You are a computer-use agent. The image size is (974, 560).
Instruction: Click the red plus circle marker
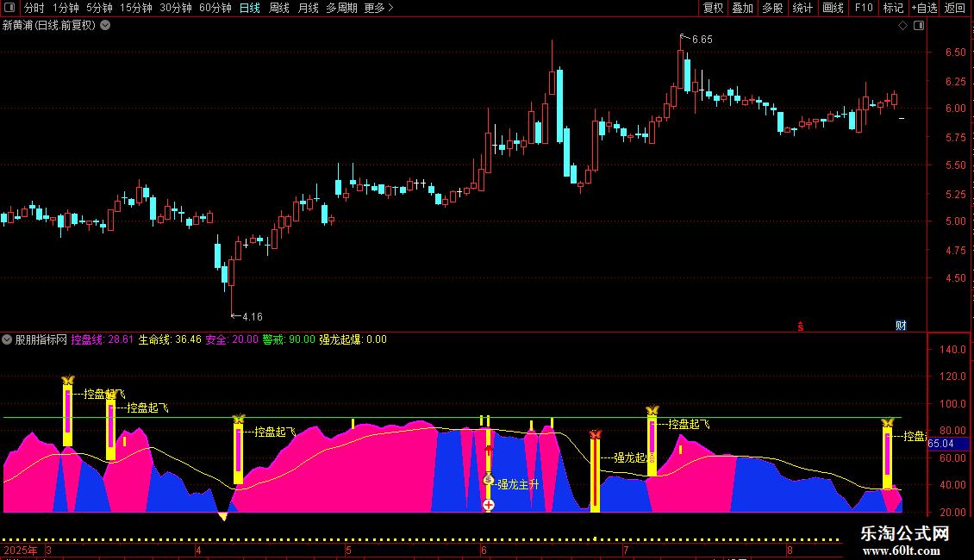(x=489, y=506)
